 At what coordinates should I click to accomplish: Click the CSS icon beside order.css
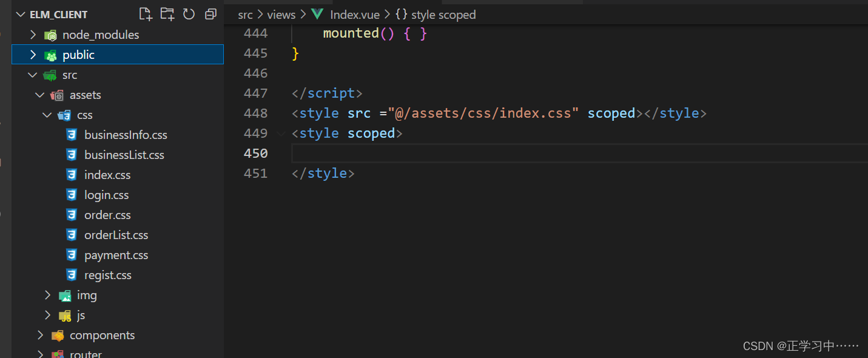pyautogui.click(x=72, y=215)
